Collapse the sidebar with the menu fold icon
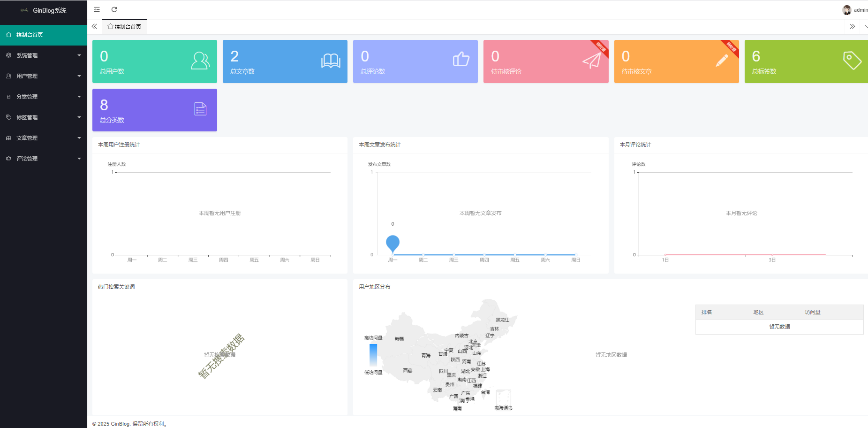This screenshot has width=868, height=428. coord(97,9)
